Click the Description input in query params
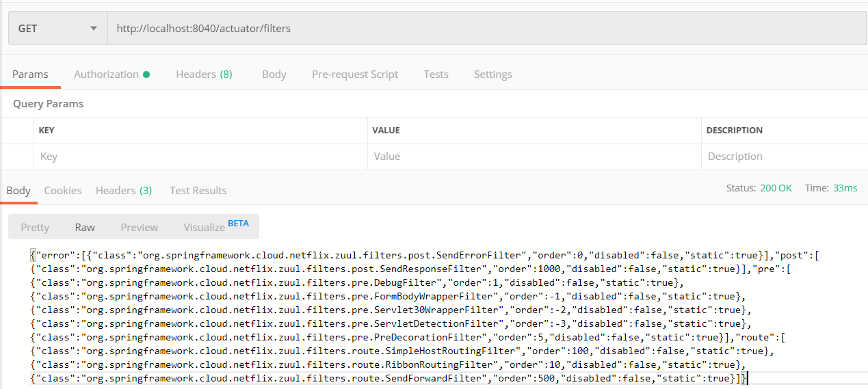The height and width of the screenshot is (389, 868). click(785, 157)
